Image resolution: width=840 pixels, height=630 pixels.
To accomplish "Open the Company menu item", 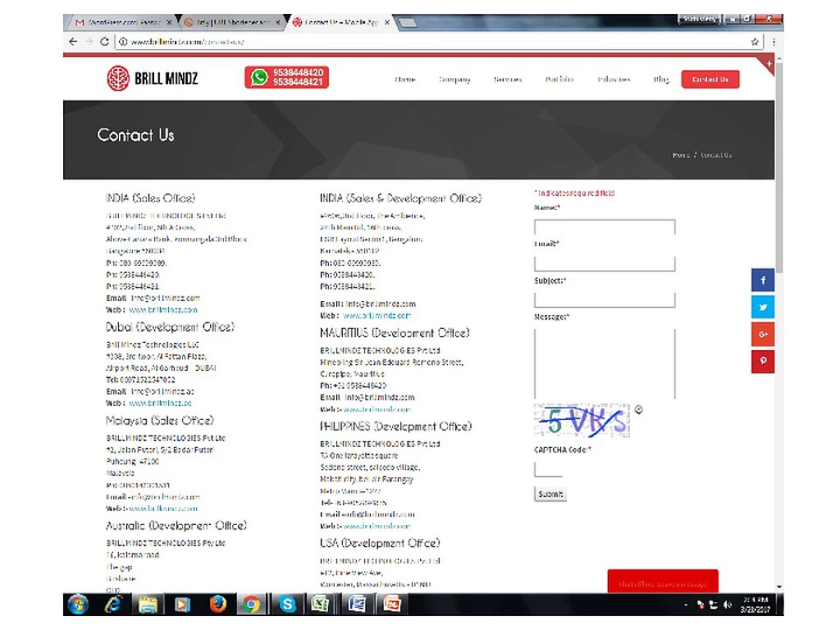I will point(454,80).
